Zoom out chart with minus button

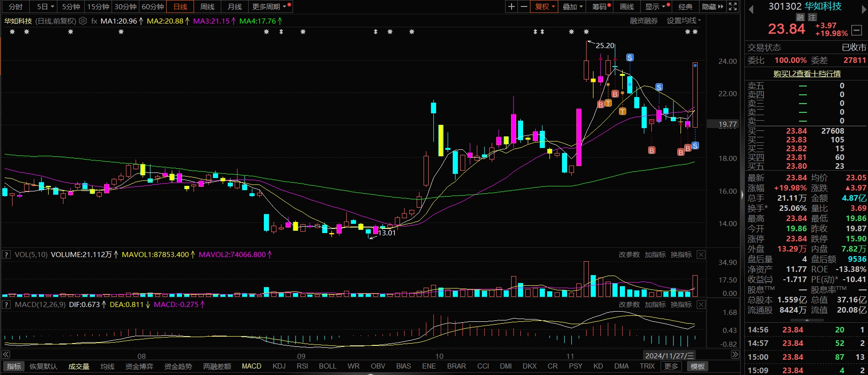coord(524,6)
